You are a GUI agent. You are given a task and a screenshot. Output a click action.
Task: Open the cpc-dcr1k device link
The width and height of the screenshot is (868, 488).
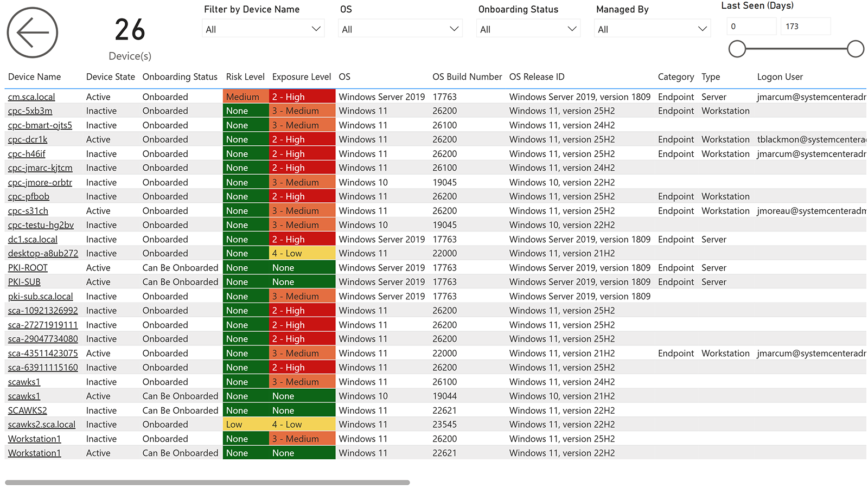pyautogui.click(x=28, y=139)
